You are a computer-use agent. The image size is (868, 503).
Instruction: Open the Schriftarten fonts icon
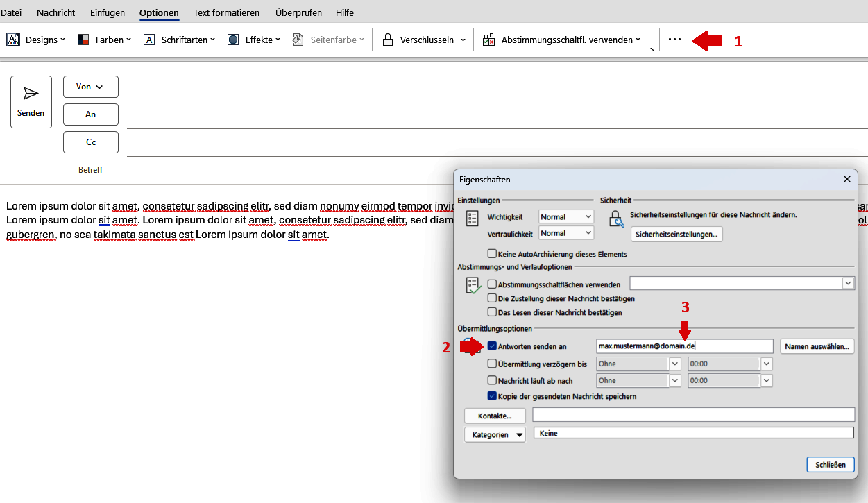pyautogui.click(x=149, y=40)
